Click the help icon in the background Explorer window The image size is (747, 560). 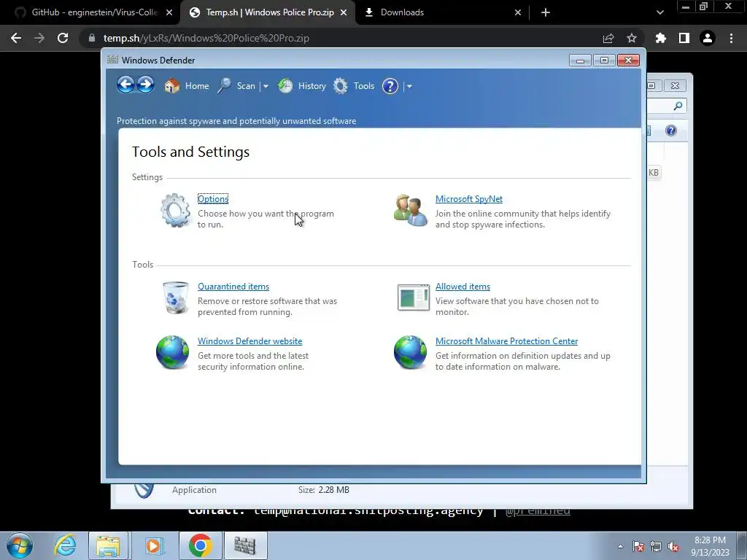click(671, 131)
